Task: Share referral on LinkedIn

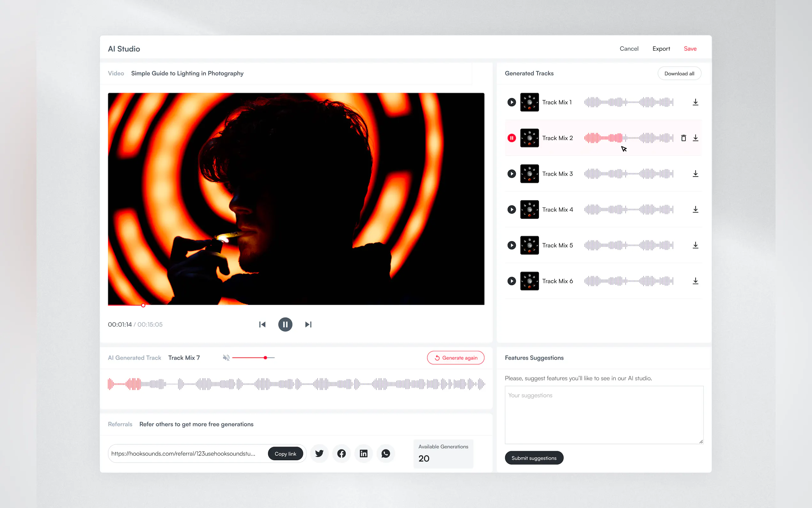Action: tap(363, 454)
